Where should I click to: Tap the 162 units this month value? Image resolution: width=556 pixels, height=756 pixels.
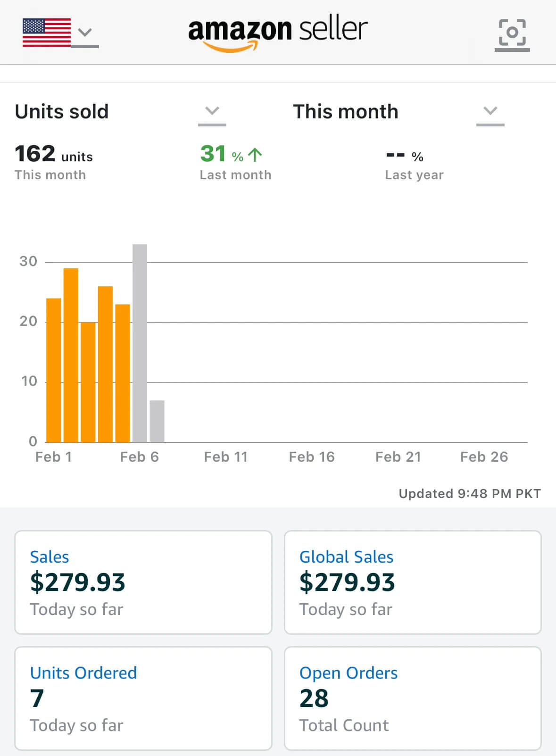[x=54, y=154]
